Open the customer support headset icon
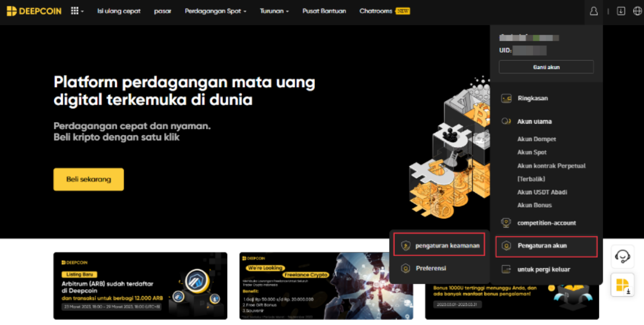The image size is (644, 325). coord(623,257)
